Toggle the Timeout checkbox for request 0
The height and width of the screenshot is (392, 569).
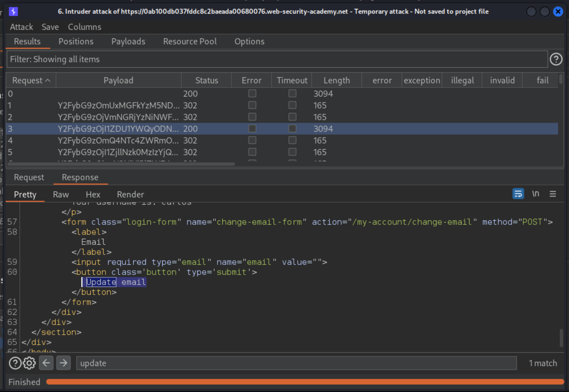click(292, 93)
